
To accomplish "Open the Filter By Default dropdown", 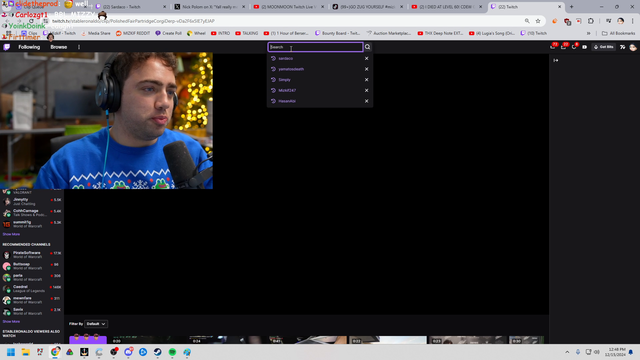I will click(96, 324).
